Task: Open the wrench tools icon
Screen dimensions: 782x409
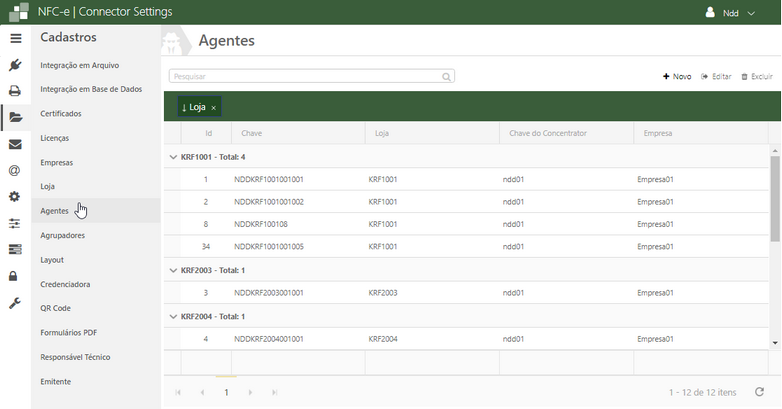Action: 15,302
